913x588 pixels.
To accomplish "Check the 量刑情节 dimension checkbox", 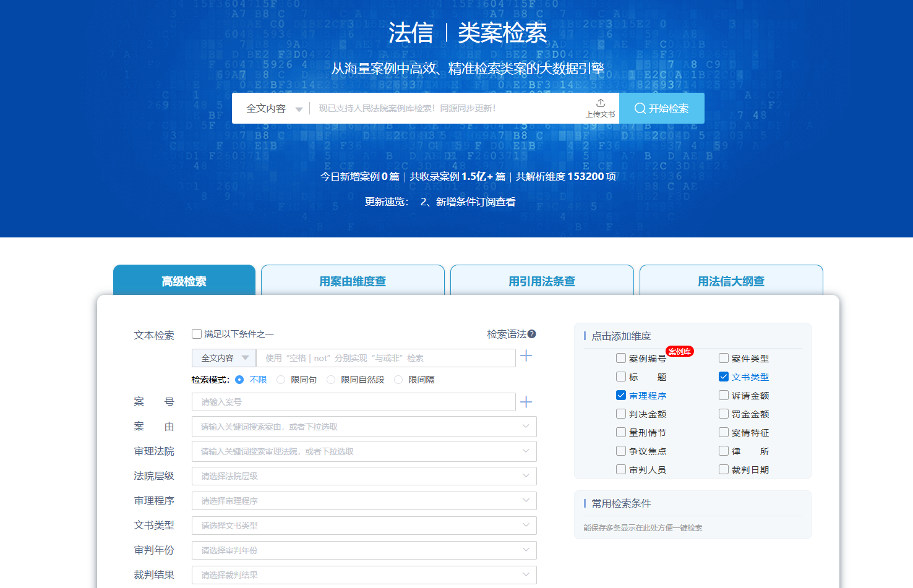I will [x=621, y=432].
